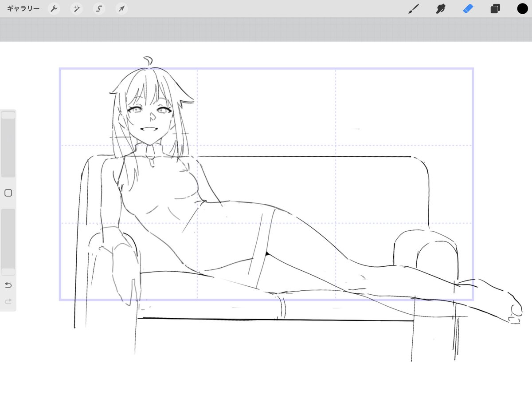This screenshot has width=532, height=399.
Task: Activate the Transform arrow tool
Action: 121,9
